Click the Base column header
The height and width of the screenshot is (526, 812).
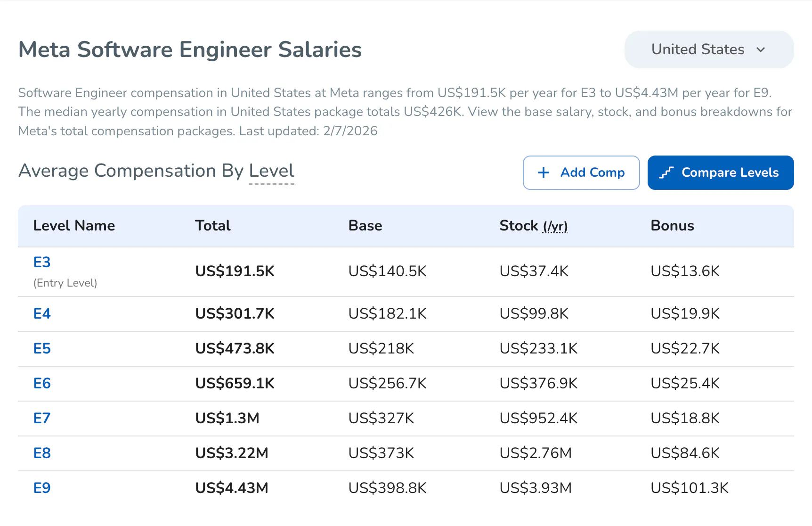tap(365, 226)
